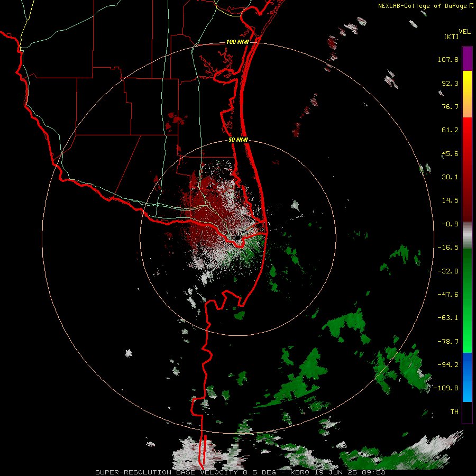Click the 107.8 value on velocity scale
The height and width of the screenshot is (476, 476).
448,59
